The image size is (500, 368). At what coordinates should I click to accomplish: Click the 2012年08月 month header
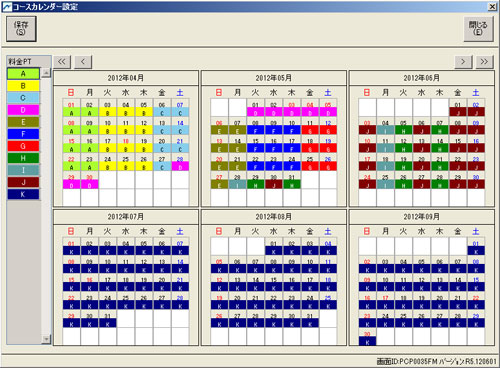273,217
